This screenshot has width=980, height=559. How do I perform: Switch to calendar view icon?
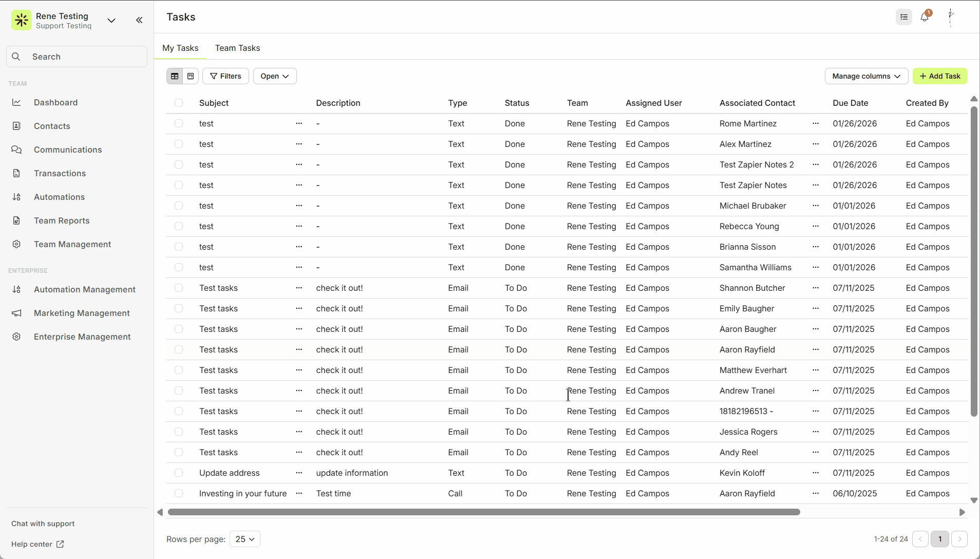tap(191, 76)
